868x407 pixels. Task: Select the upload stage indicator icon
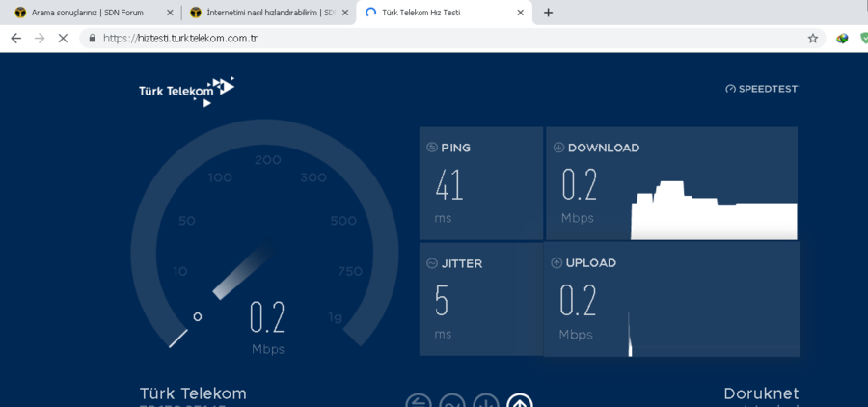(519, 401)
